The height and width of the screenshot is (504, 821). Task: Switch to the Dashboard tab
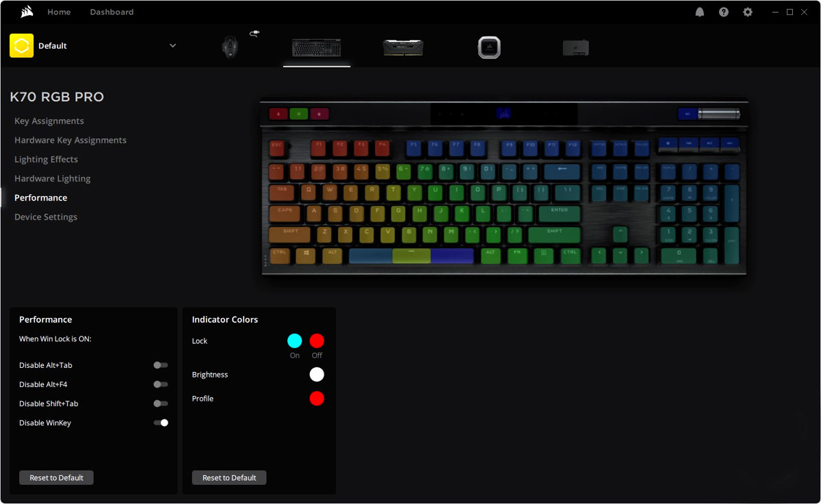coord(112,12)
